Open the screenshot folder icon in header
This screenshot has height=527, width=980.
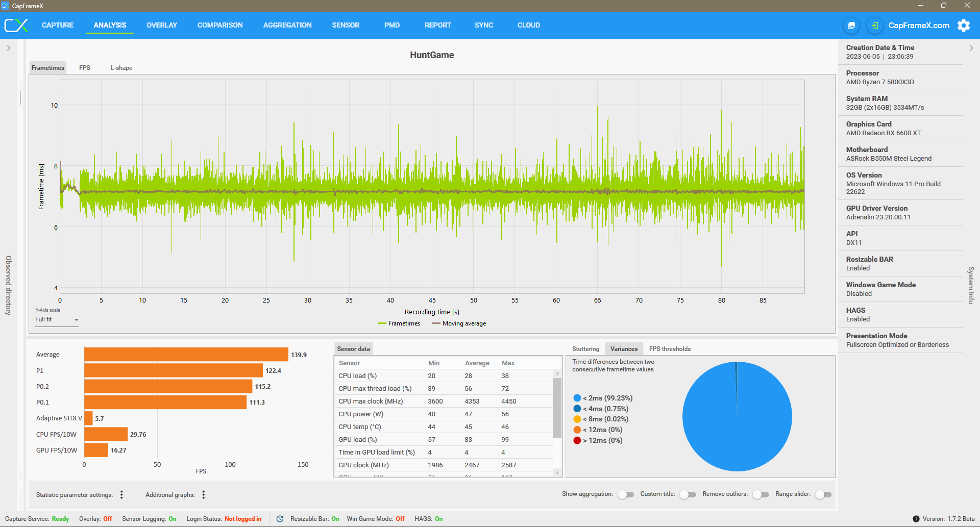[x=851, y=26]
